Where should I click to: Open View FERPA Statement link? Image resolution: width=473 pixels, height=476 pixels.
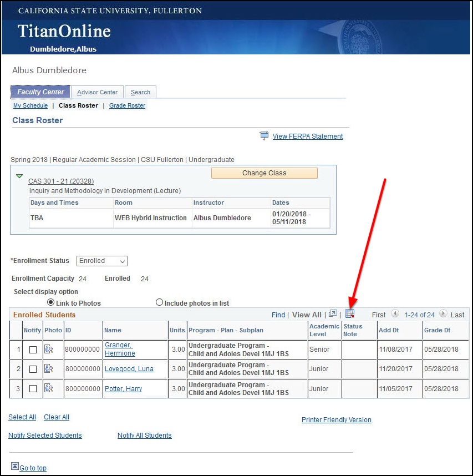pos(308,136)
